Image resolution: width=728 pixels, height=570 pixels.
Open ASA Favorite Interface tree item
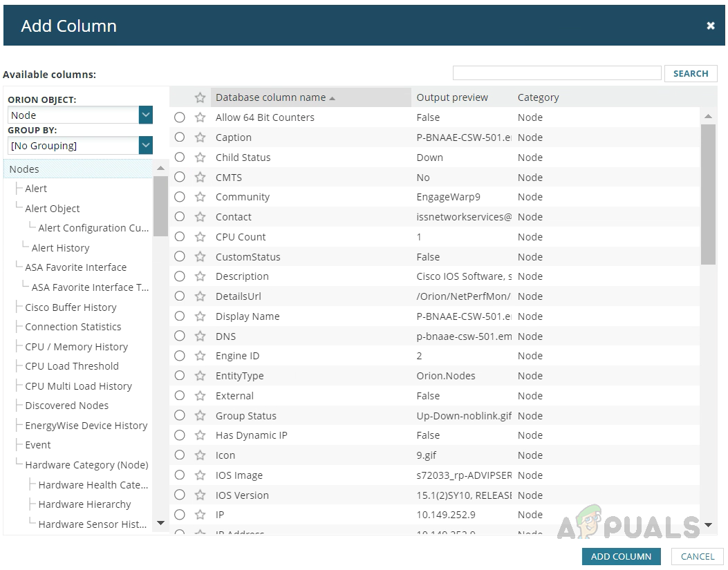[x=75, y=267]
